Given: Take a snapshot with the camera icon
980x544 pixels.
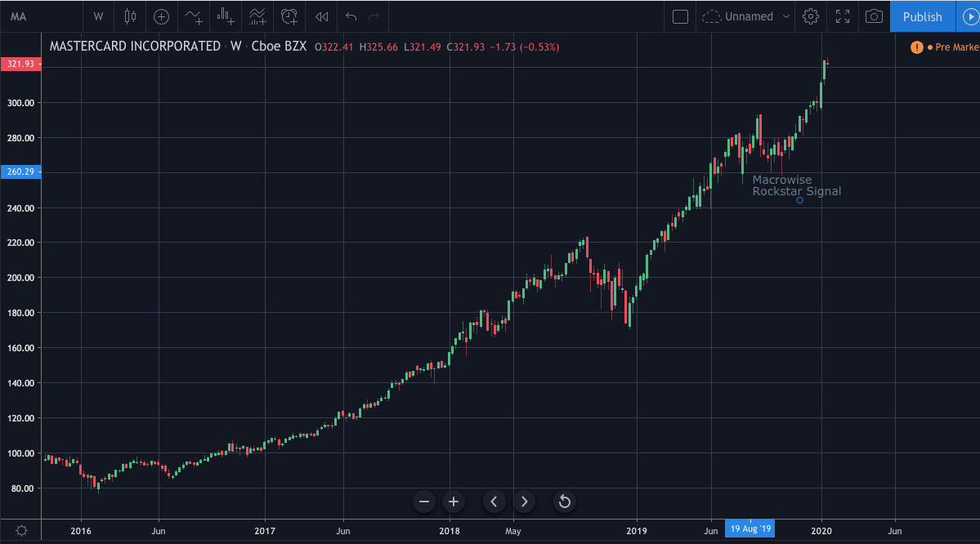Looking at the screenshot, I should coord(874,17).
